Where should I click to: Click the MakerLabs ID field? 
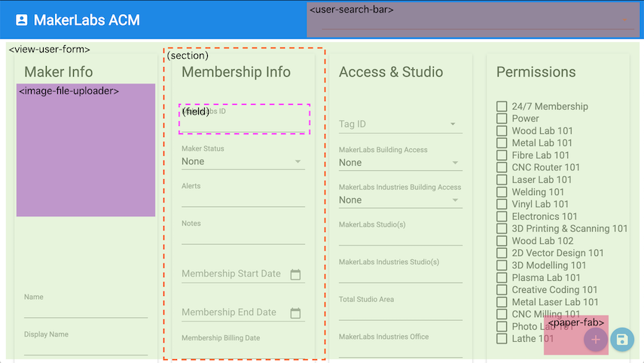coord(243,119)
